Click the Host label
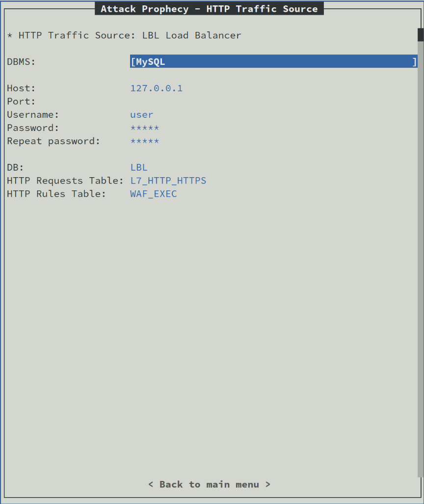 pyautogui.click(x=21, y=88)
